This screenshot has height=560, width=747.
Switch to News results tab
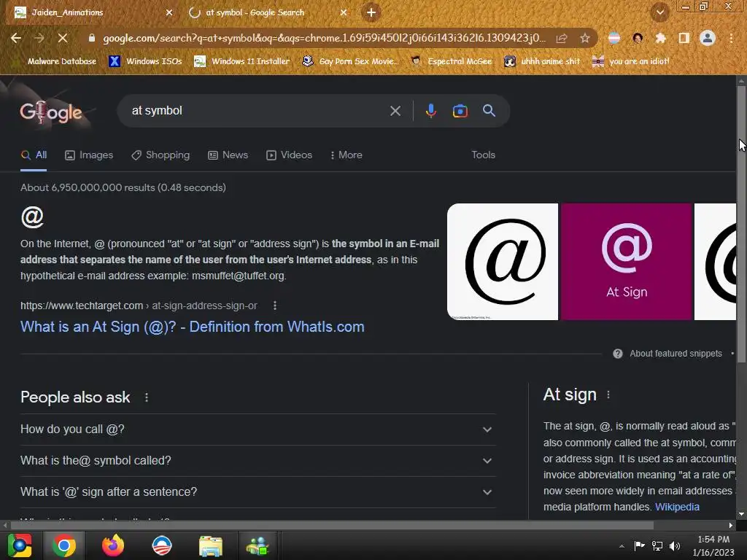pos(228,155)
